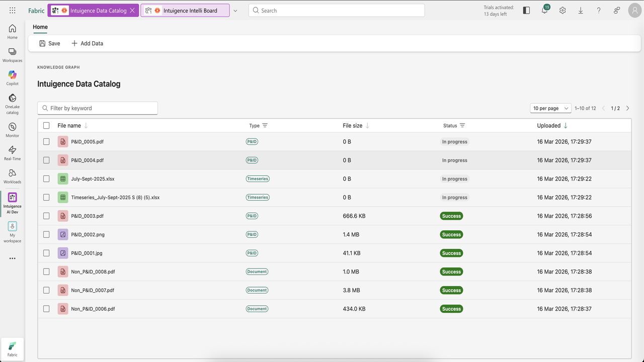Select the July-Sept-2025.xlsx row checkbox

(46, 179)
